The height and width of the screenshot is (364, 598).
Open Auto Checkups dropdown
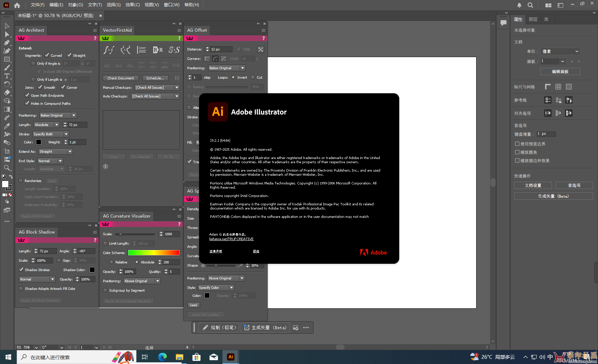[155, 96]
